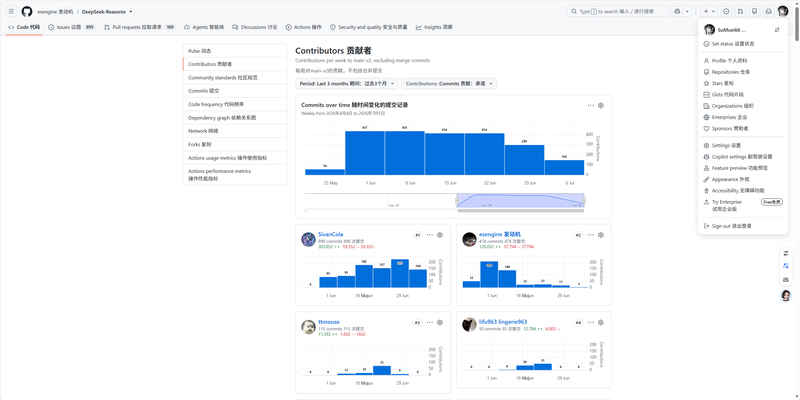Open the notifications inbox icon
Image resolution: width=800 pixels, height=400 pixels.
[768, 11]
